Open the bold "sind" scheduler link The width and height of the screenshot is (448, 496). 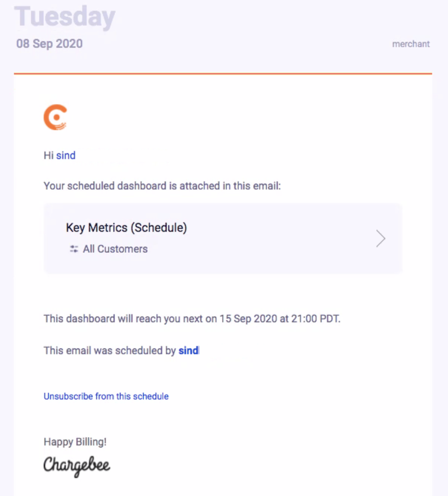[188, 350]
